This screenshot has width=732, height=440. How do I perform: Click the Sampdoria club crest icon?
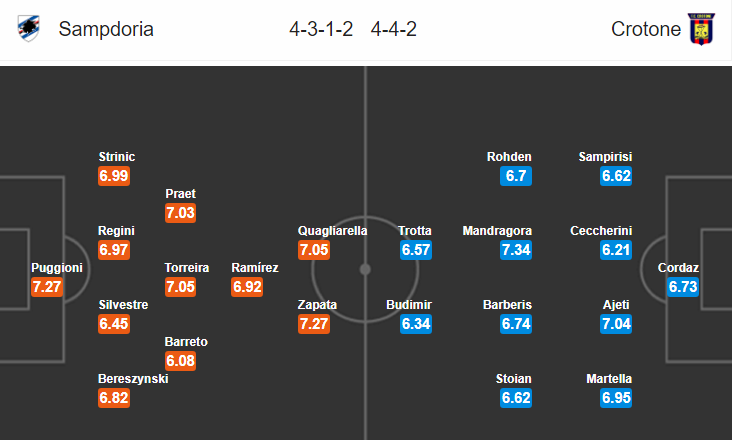coord(28,28)
